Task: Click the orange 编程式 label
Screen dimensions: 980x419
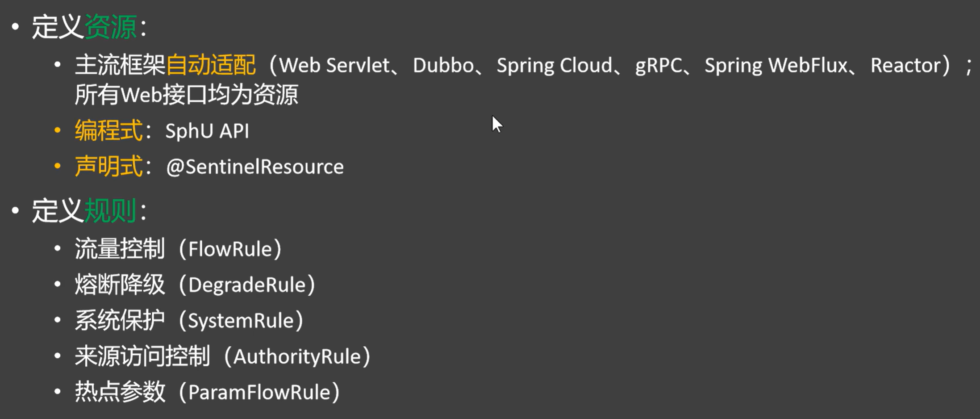Action: 108,130
